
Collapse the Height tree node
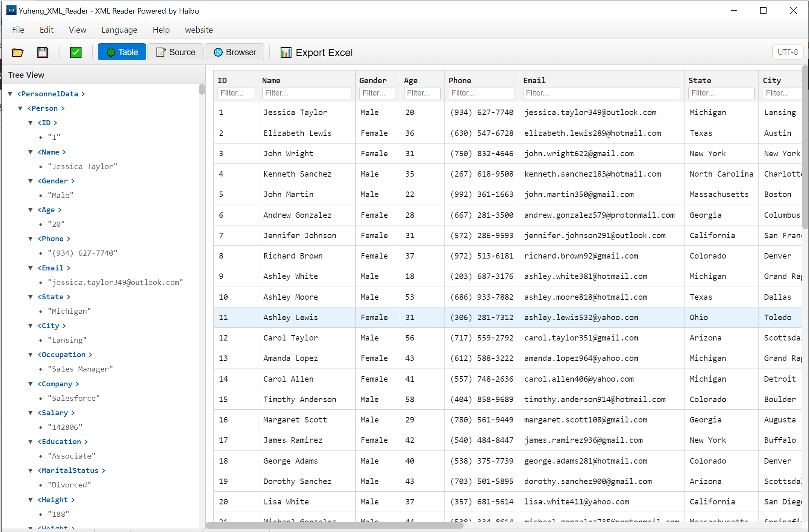tap(31, 500)
